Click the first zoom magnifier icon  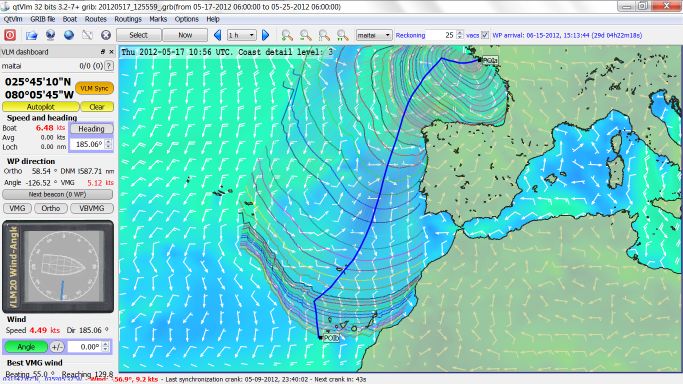click(287, 35)
